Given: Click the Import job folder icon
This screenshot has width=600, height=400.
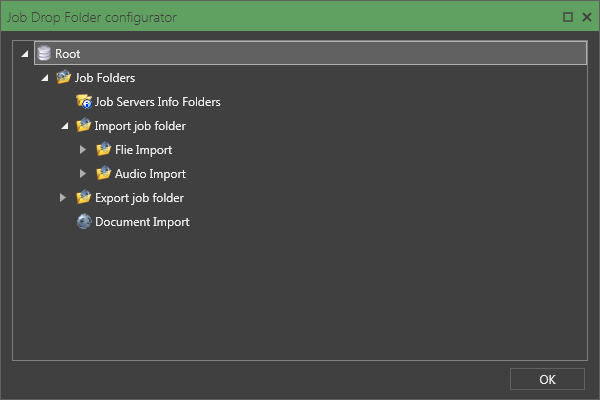Looking at the screenshot, I should click(83, 125).
